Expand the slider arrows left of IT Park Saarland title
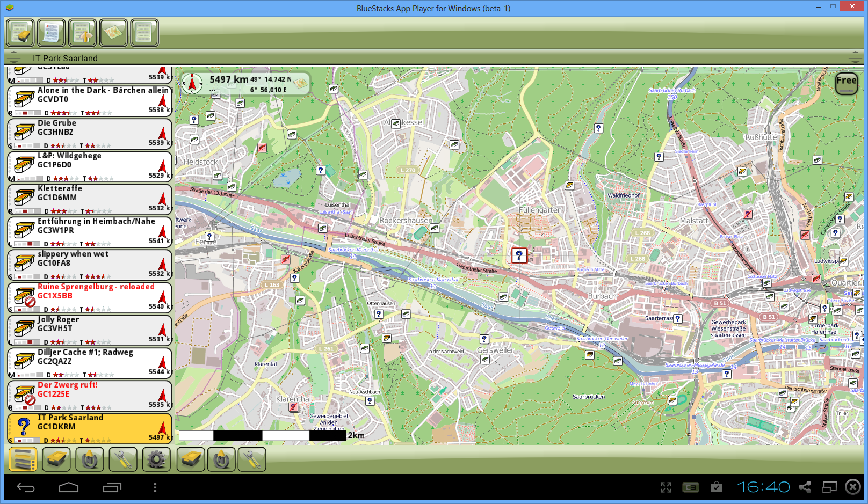Viewport: 868px width, 504px height. 13,57
